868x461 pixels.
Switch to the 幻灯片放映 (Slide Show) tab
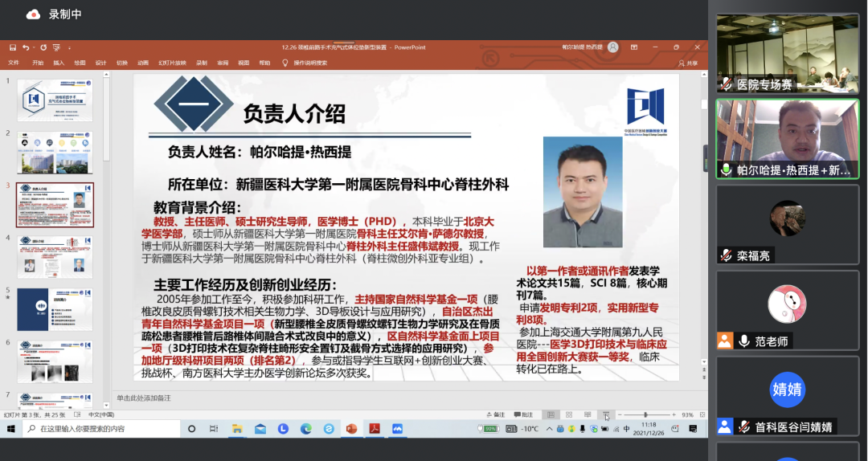(172, 63)
